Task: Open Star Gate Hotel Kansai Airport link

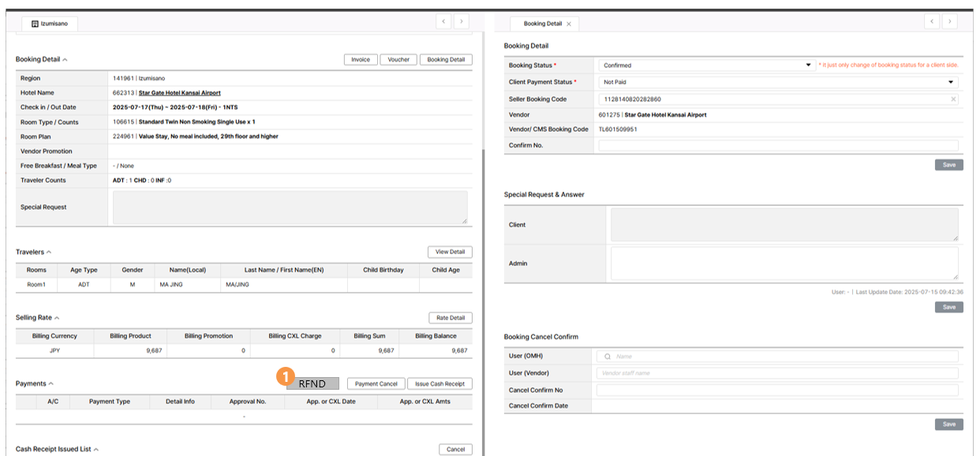Action: tap(179, 93)
